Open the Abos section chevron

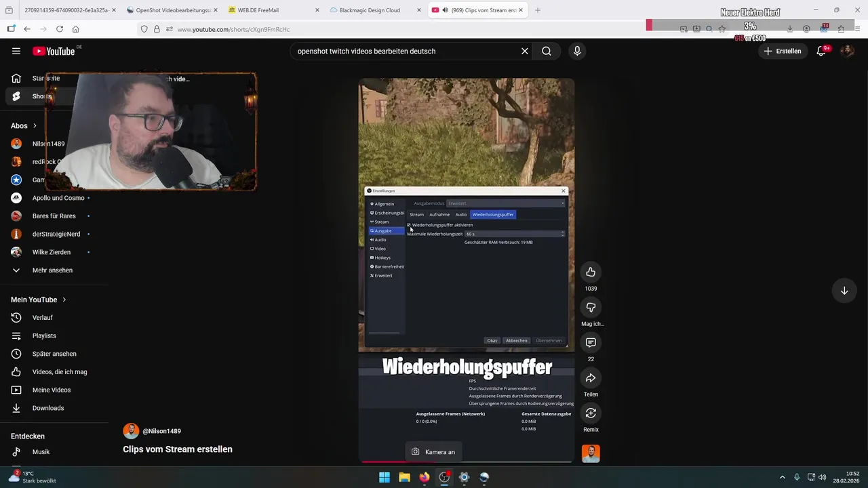coord(35,125)
